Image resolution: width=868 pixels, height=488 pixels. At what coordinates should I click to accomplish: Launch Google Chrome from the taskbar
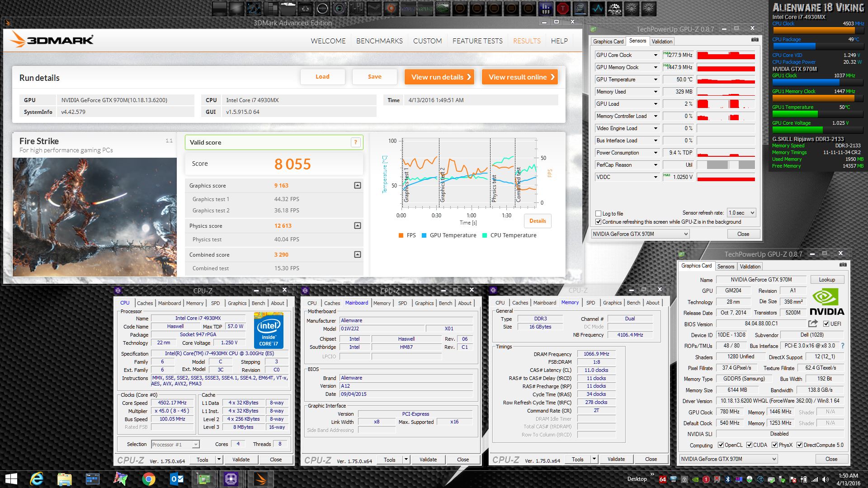click(148, 479)
